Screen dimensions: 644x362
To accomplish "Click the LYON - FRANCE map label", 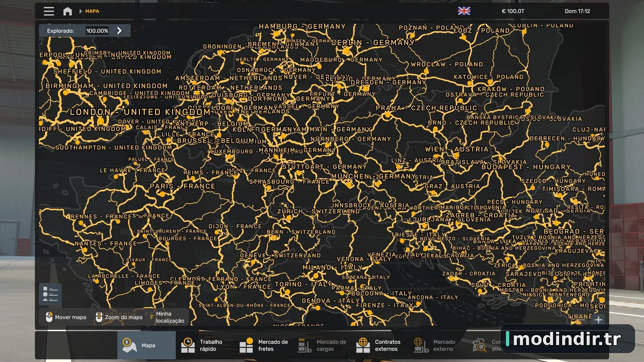I will 244,287.
